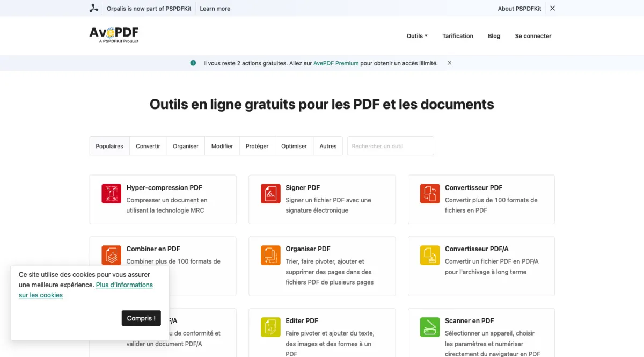Switch to the Convertir tab
644x357 pixels.
coord(148,146)
